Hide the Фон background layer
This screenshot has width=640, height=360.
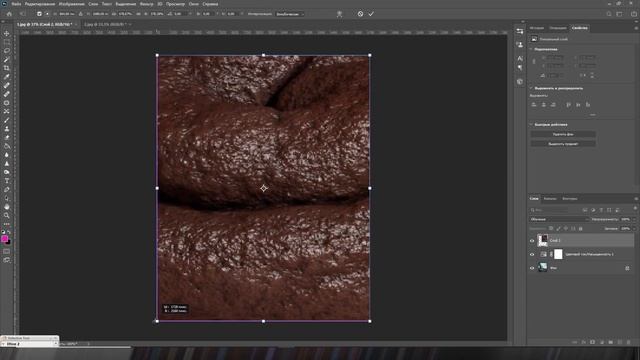[532, 268]
